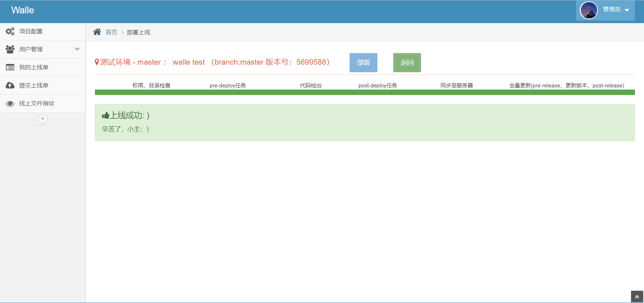Viewport: 644px width, 303px height.
Task: Open the 管理员 dropdown caret
Action: (x=627, y=10)
